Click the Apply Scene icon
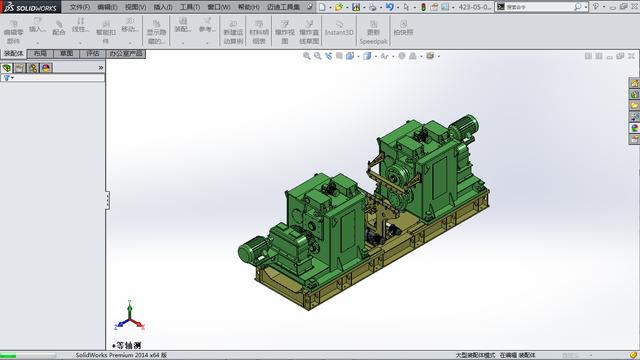The height and width of the screenshot is (360, 640). click(x=413, y=56)
